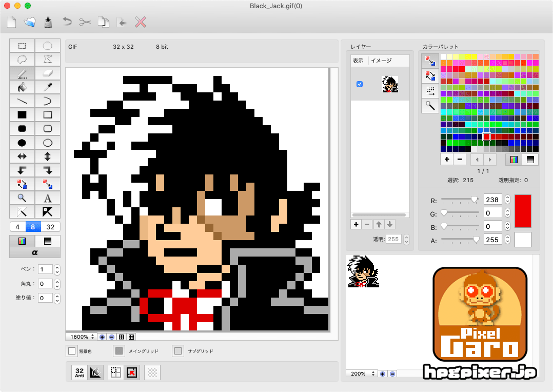Adjust the R value stepper

point(507,200)
